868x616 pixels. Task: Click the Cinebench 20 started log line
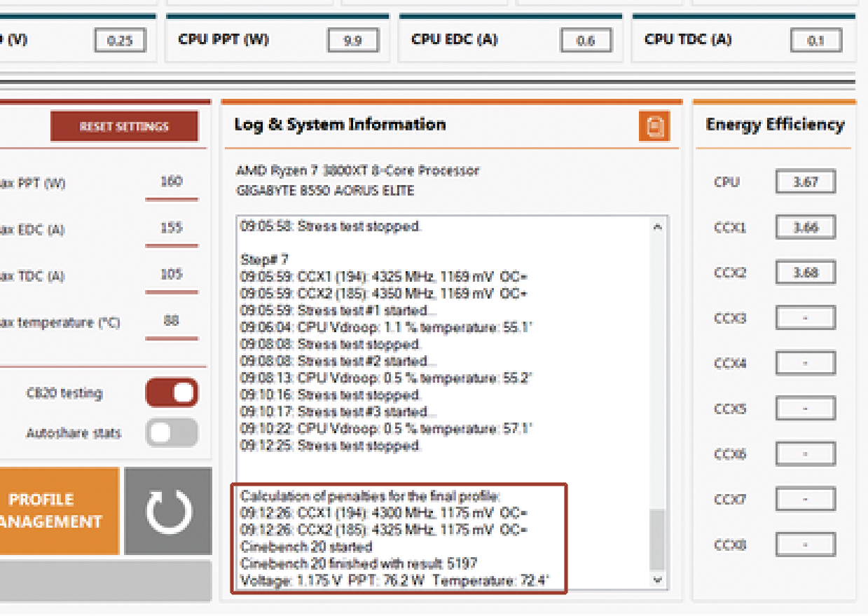pos(306,547)
